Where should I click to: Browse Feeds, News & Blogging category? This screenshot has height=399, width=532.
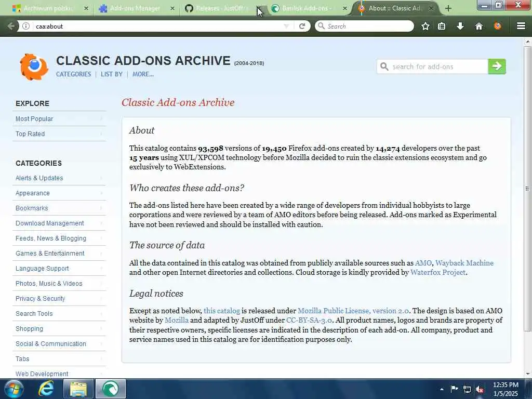(59, 238)
